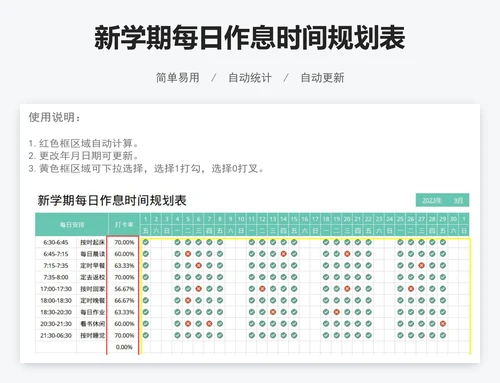Click the red cross for 6:45-7:15 on day 14
The width and height of the screenshot is (500, 383).
pyautogui.click(x=284, y=254)
